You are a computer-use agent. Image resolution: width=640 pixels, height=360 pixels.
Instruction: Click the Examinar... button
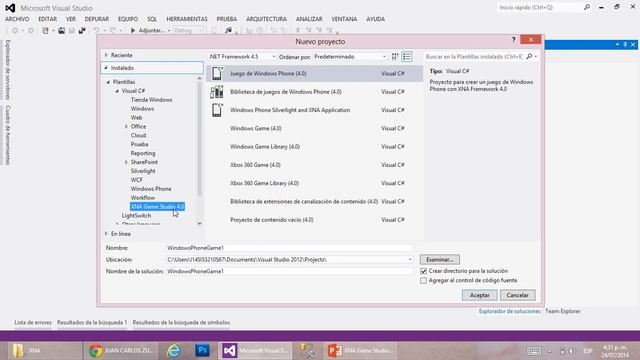pos(440,260)
